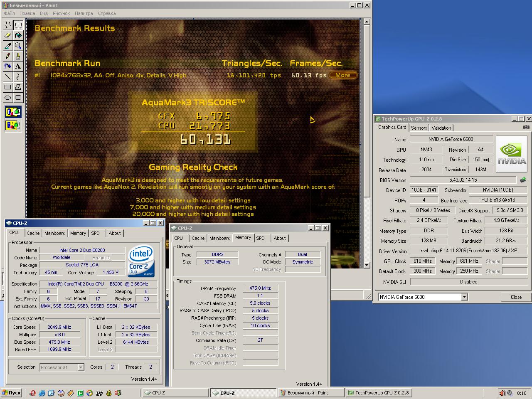This screenshot has width=532, height=399.
Task: Click the Close button in GPU-Z
Action: tap(516, 297)
